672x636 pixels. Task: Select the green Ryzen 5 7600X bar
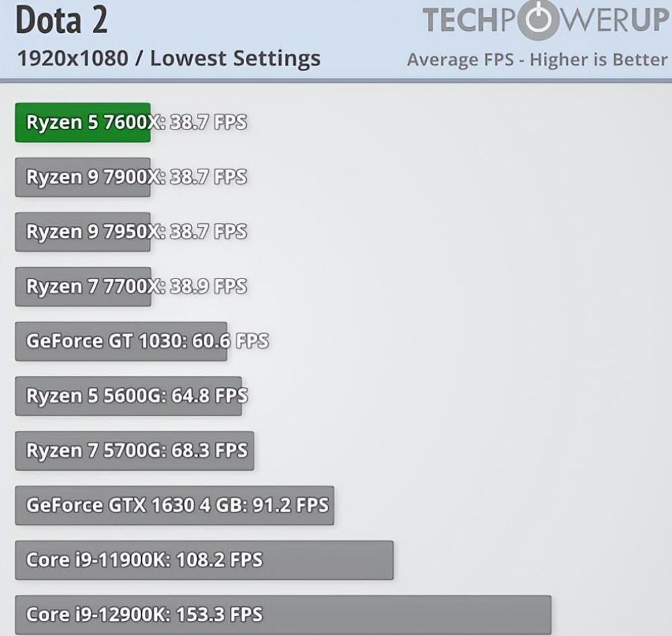[82, 123]
